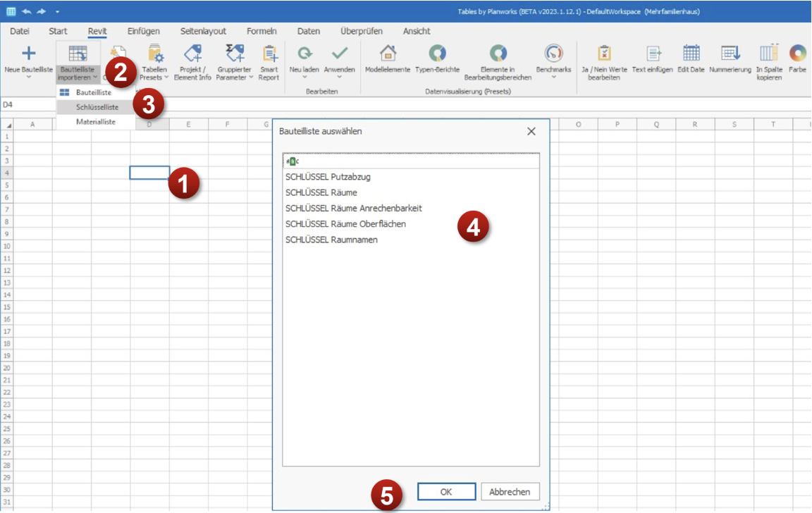812x513 pixels.
Task: Click the ABC filter icon in dialog
Action: 293,161
